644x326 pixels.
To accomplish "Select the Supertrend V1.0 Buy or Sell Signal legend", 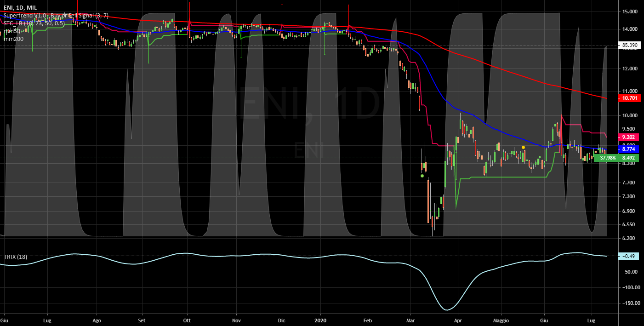I will click(x=56, y=15).
